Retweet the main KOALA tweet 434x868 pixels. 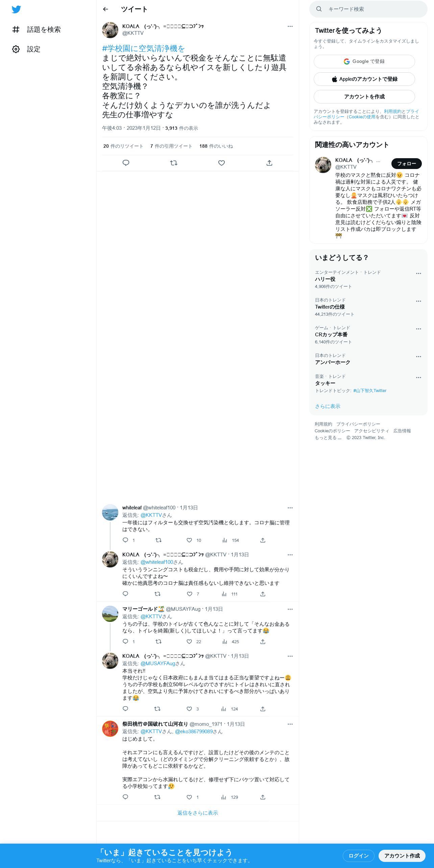pos(174,163)
